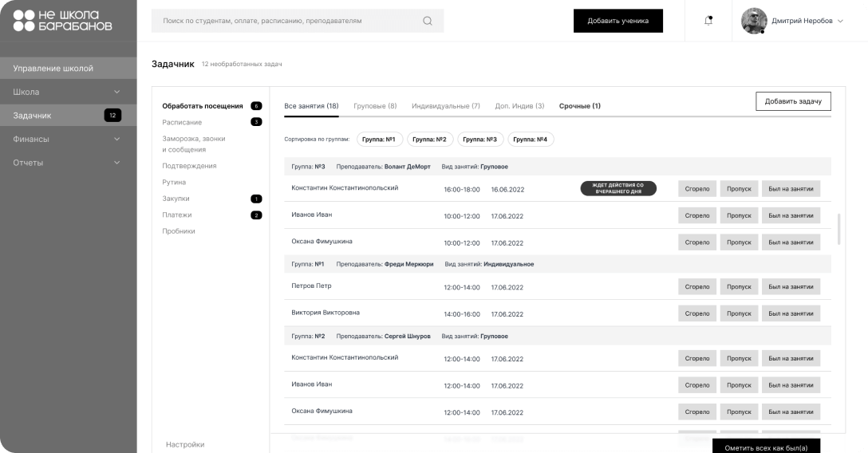868x453 pixels.
Task: Expand the Отчеты sidebar section
Action: click(116, 163)
